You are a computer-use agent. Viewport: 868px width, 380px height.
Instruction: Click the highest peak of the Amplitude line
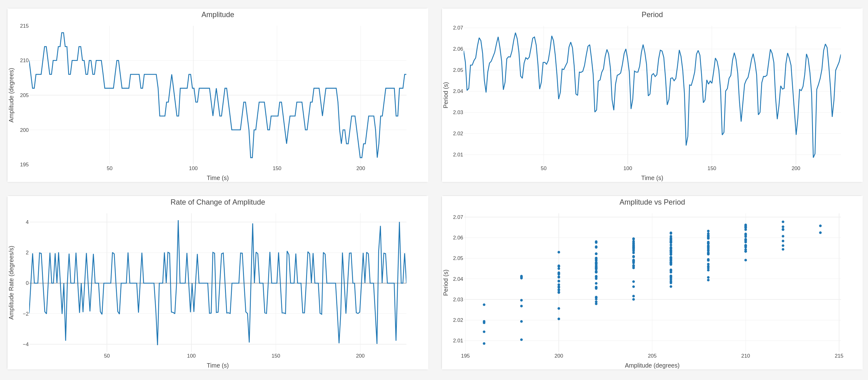click(x=63, y=33)
